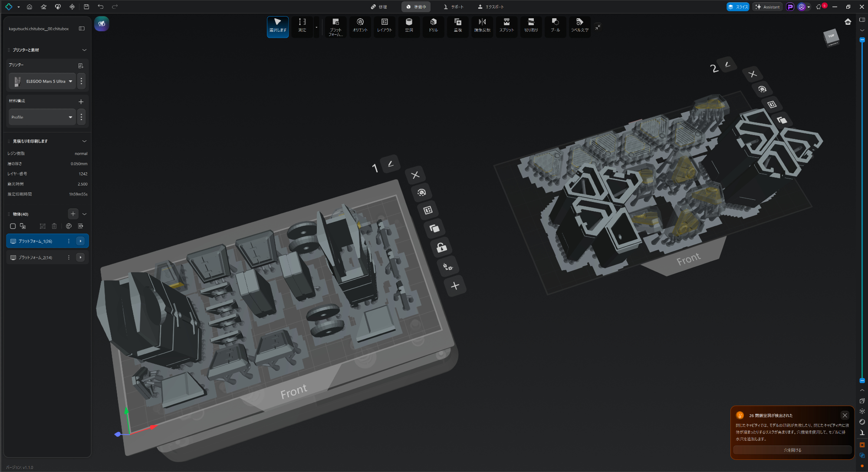Toggle sidebar panel icon next to filename

point(82,29)
